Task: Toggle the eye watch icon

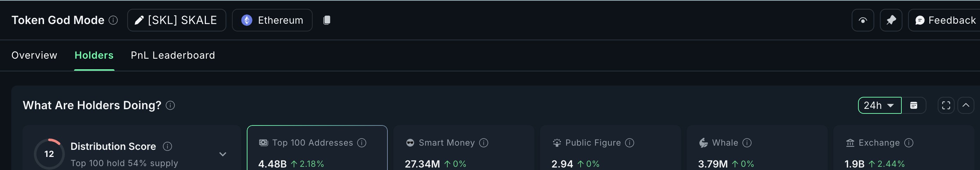Action: [x=863, y=20]
